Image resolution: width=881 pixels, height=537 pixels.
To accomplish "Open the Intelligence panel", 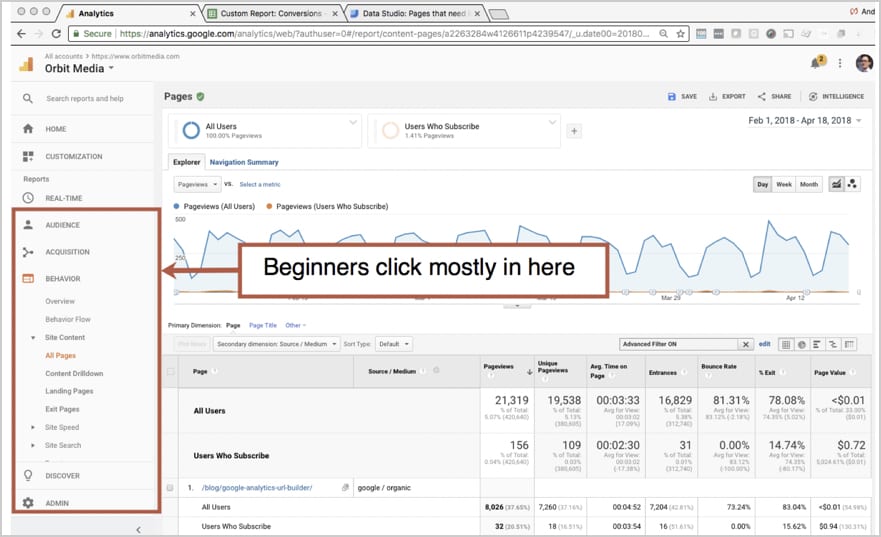I will 836,97.
